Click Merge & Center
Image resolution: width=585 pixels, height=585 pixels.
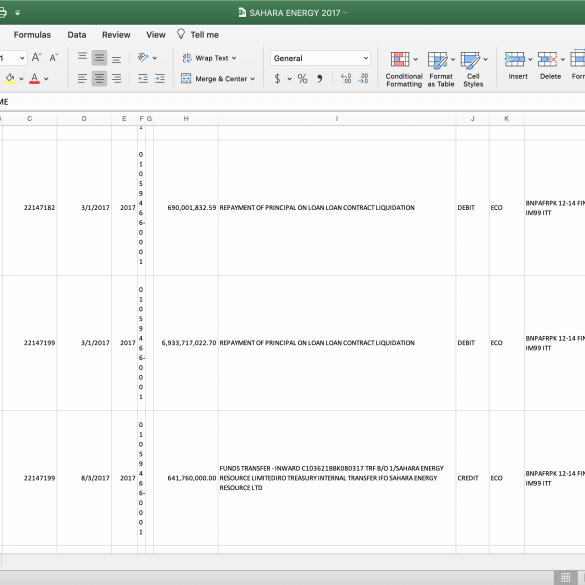(x=215, y=79)
